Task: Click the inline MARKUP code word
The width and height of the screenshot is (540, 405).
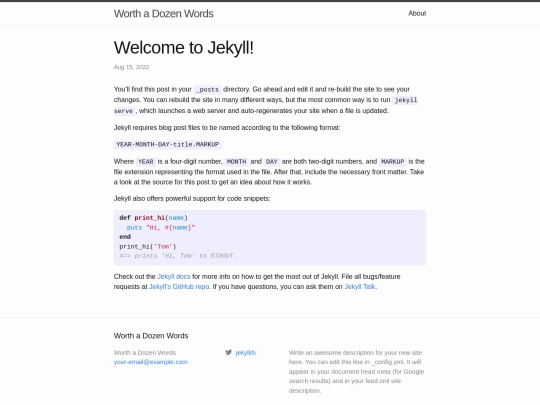Action: (393, 162)
